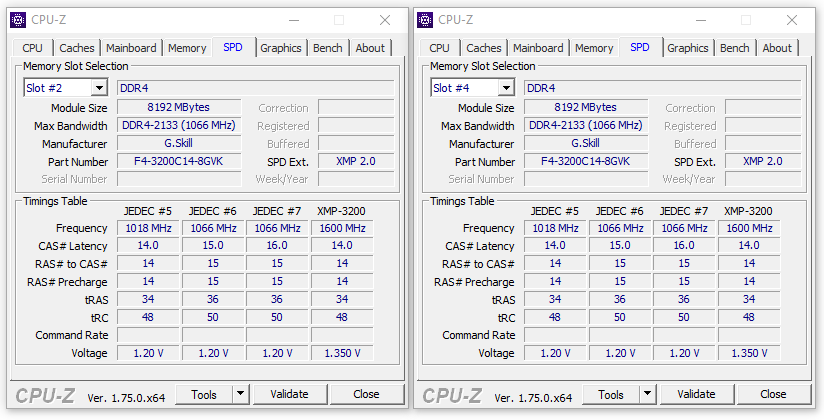
Task: Click Tools button in the Slot #2 window
Action: tap(204, 394)
